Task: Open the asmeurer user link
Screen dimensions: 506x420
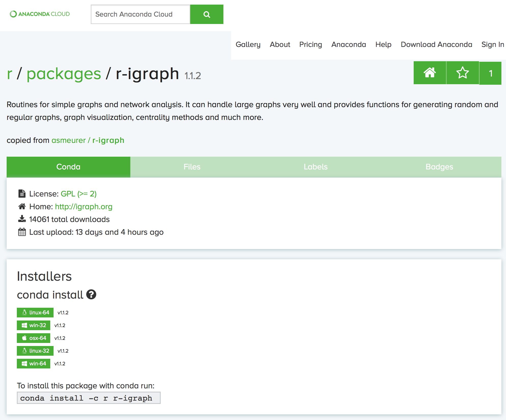Action: 69,140
